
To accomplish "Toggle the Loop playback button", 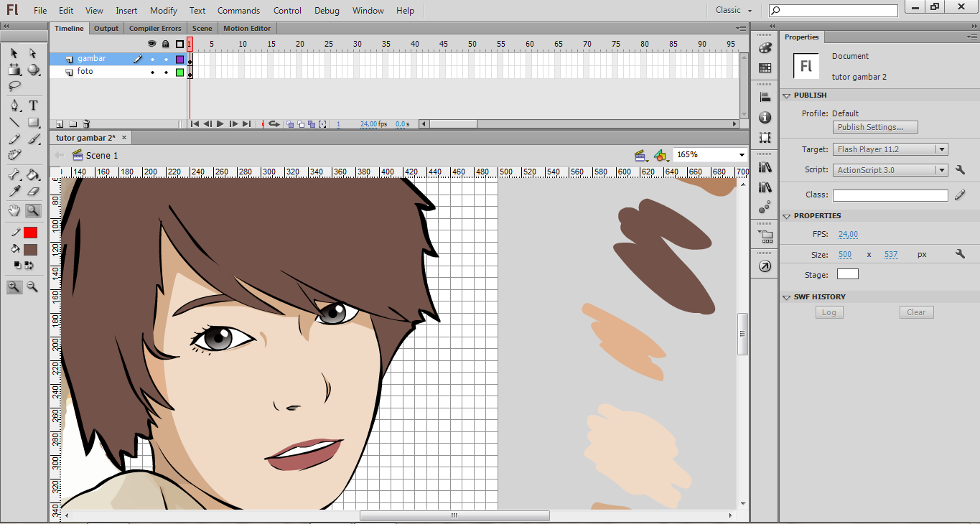I will 274,124.
